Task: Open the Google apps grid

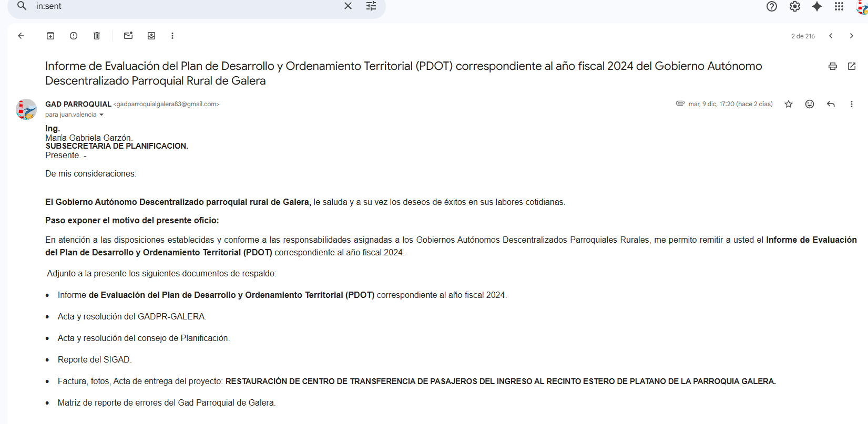Action: tap(839, 6)
